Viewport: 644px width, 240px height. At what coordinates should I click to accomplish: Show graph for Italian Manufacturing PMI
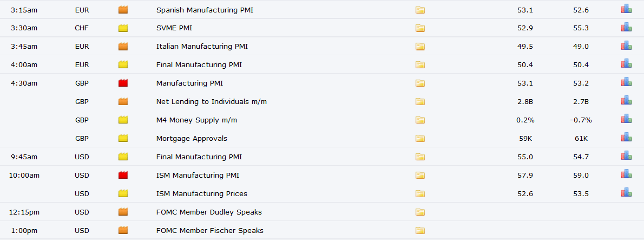[626, 45]
